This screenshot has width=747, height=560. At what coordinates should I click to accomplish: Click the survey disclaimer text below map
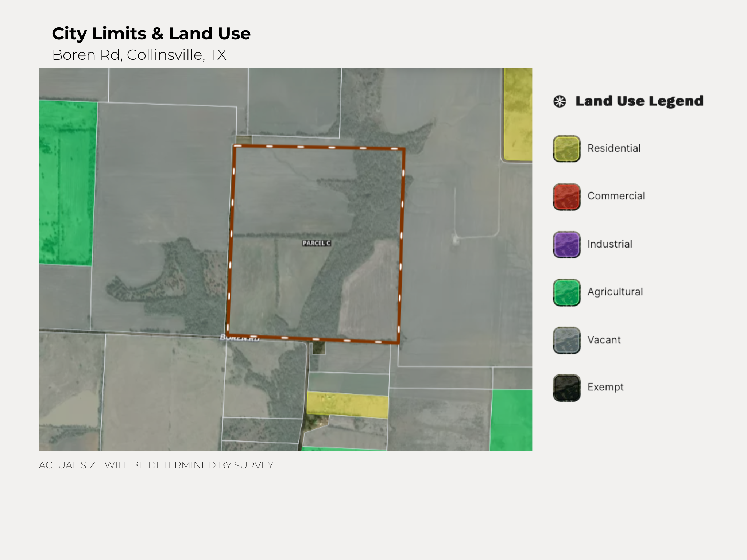[156, 465]
